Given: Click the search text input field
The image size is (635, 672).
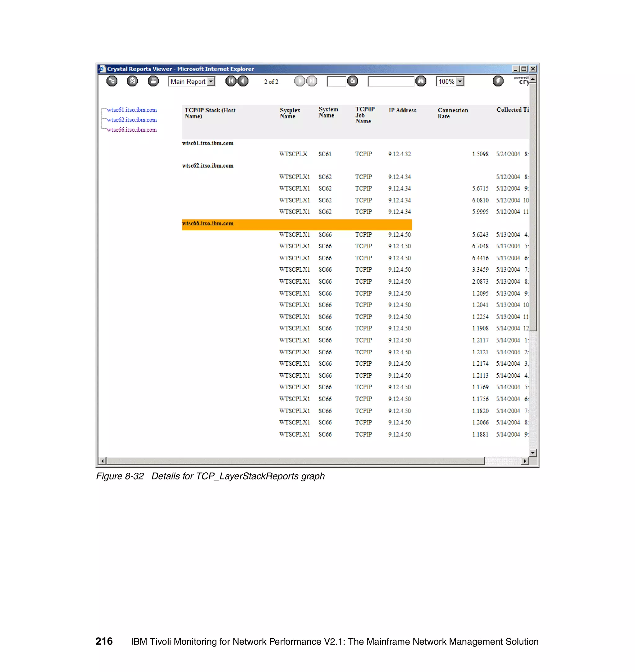Looking at the screenshot, I should [x=391, y=82].
